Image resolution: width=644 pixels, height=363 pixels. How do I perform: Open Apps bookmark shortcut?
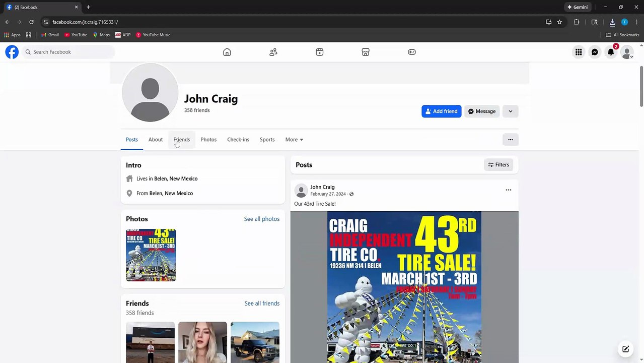pyautogui.click(x=12, y=35)
